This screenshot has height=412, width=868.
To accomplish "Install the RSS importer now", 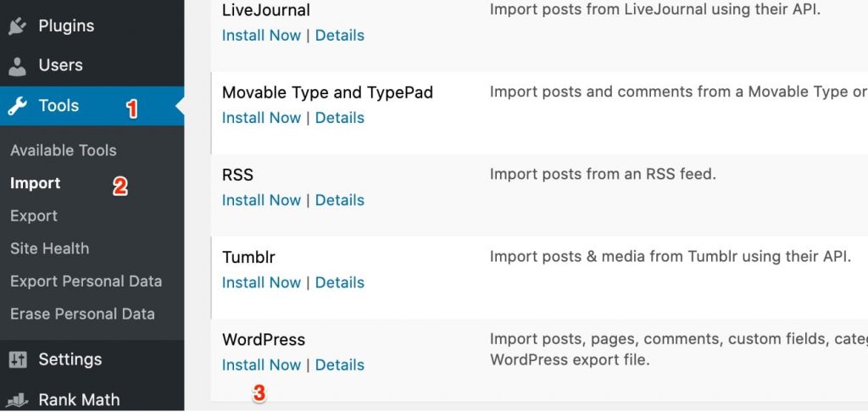I will point(261,200).
